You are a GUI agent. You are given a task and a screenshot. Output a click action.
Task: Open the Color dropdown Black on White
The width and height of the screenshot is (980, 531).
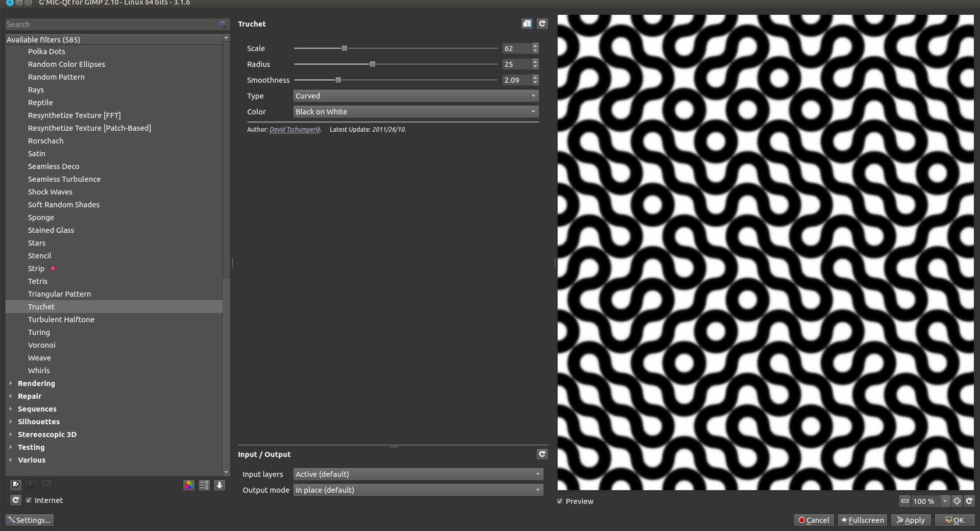pos(416,112)
